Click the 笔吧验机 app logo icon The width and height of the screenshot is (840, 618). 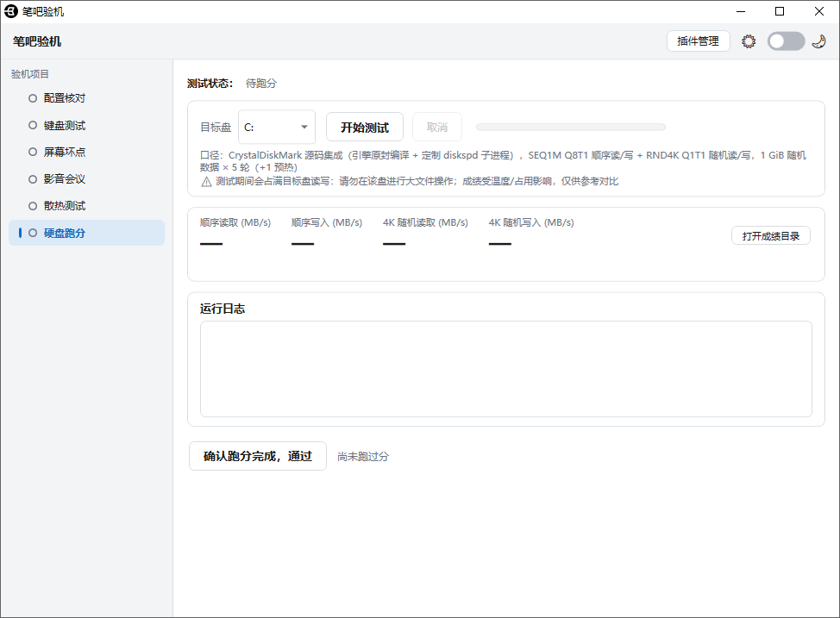click(x=10, y=11)
